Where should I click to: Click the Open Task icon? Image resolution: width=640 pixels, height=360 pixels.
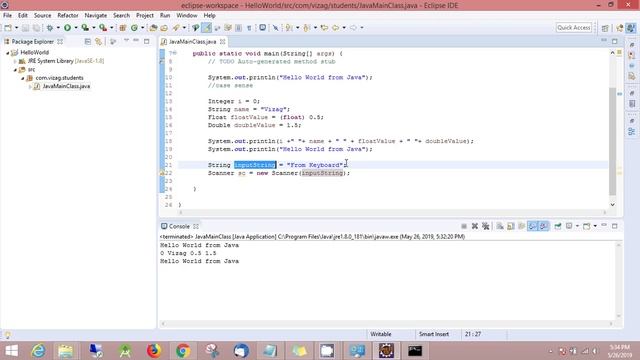click(164, 28)
